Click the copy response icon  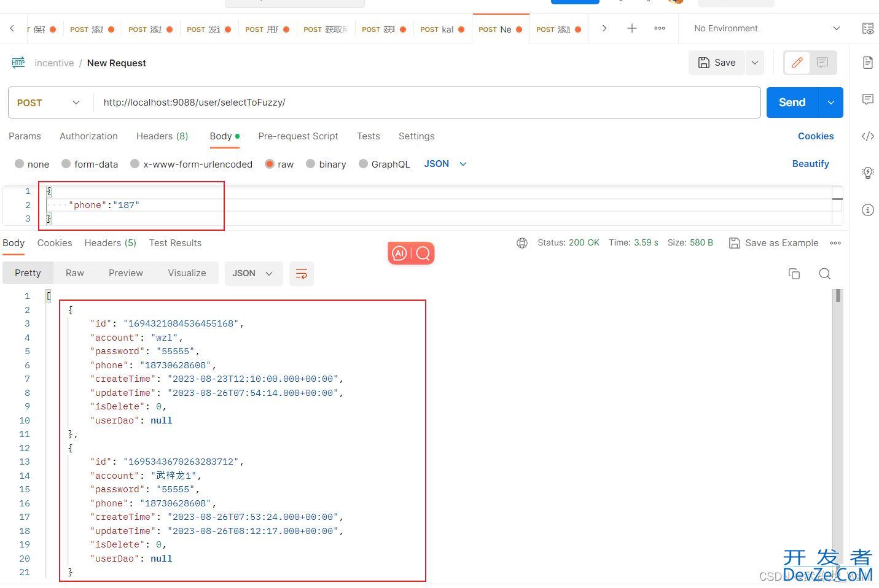(x=794, y=274)
